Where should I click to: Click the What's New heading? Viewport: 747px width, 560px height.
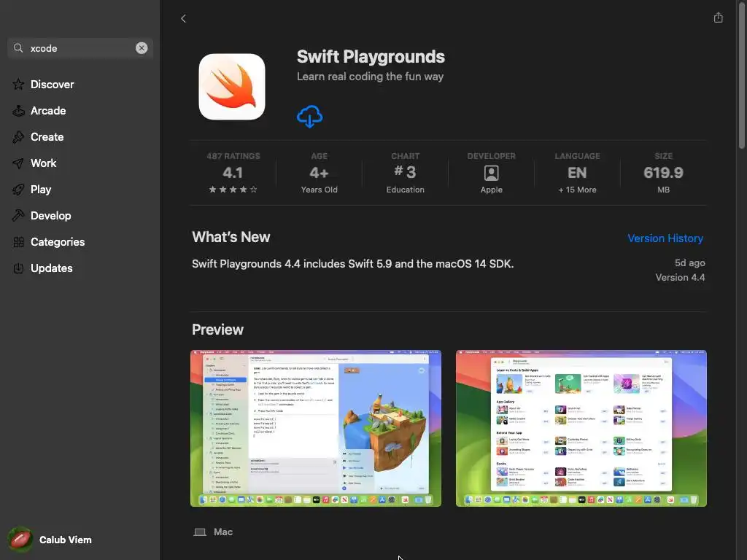pyautogui.click(x=231, y=237)
